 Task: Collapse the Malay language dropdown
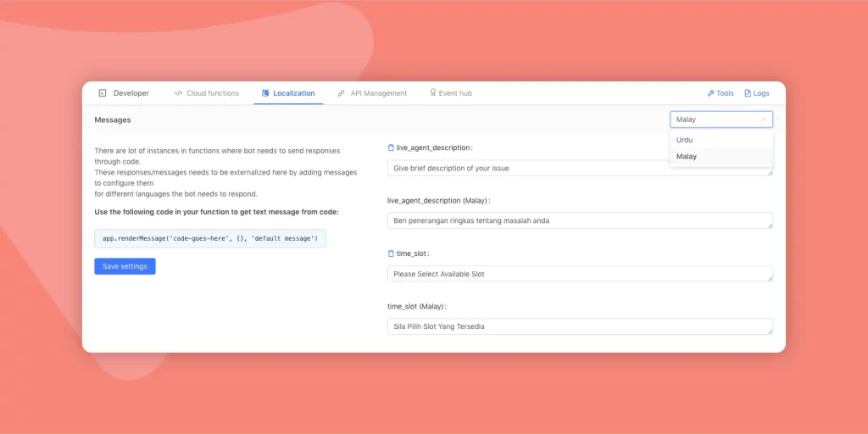tap(721, 120)
